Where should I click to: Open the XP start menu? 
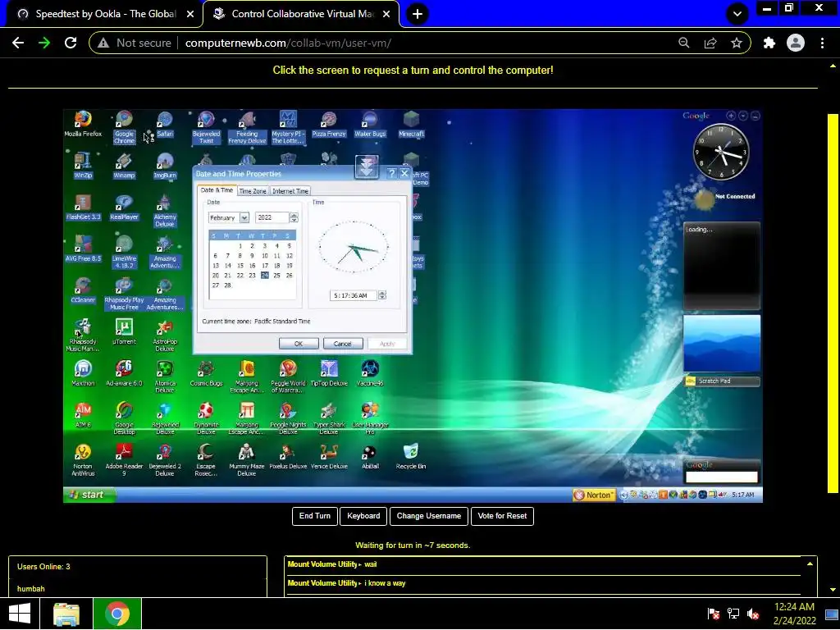point(89,495)
